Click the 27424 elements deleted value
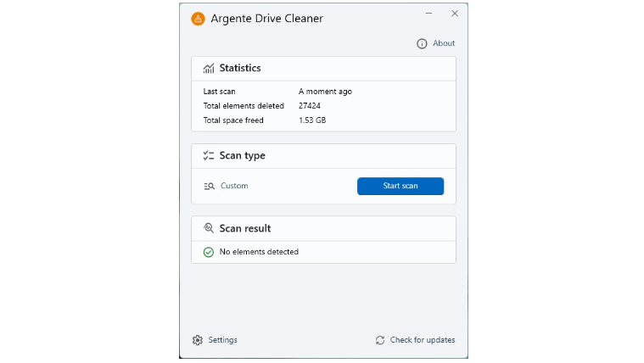Screen dimensions: 644x363 coord(309,105)
